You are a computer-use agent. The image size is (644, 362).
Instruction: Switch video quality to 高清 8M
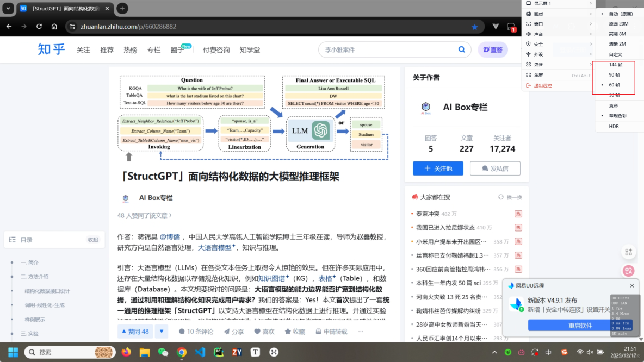[x=617, y=34]
